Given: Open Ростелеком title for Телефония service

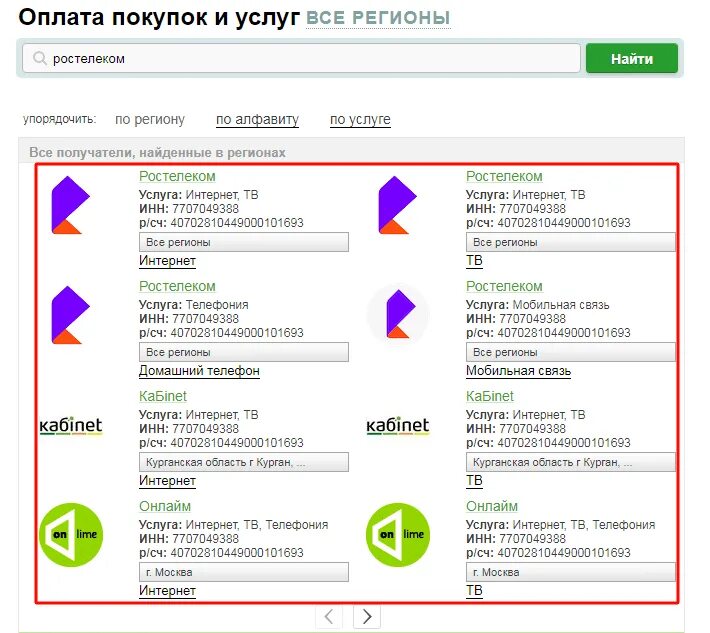Looking at the screenshot, I should click(x=177, y=286).
